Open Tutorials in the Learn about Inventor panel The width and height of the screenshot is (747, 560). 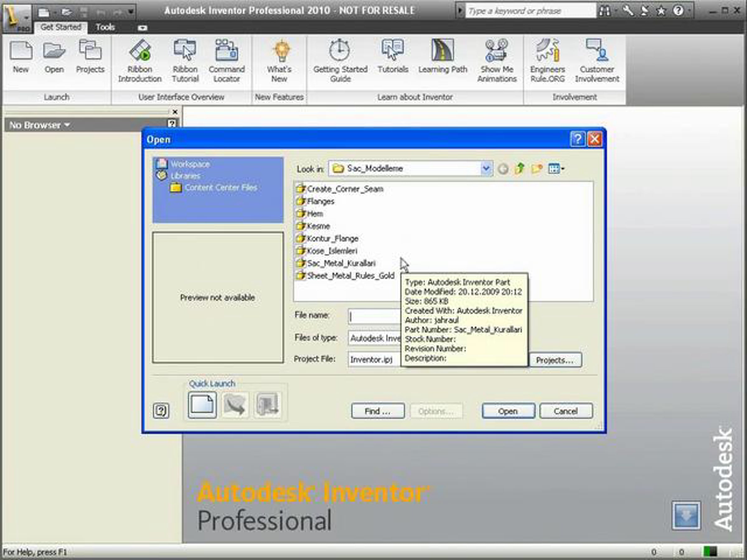[x=393, y=56]
